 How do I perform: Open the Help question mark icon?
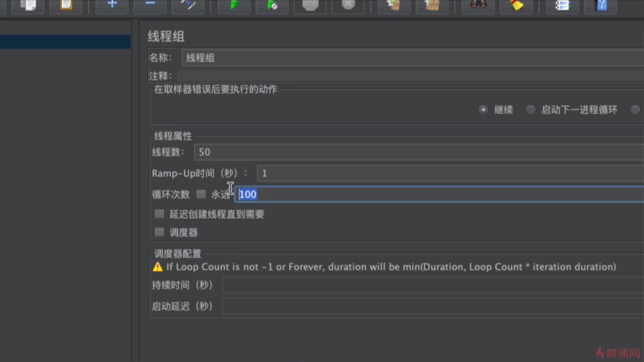pyautogui.click(x=601, y=5)
